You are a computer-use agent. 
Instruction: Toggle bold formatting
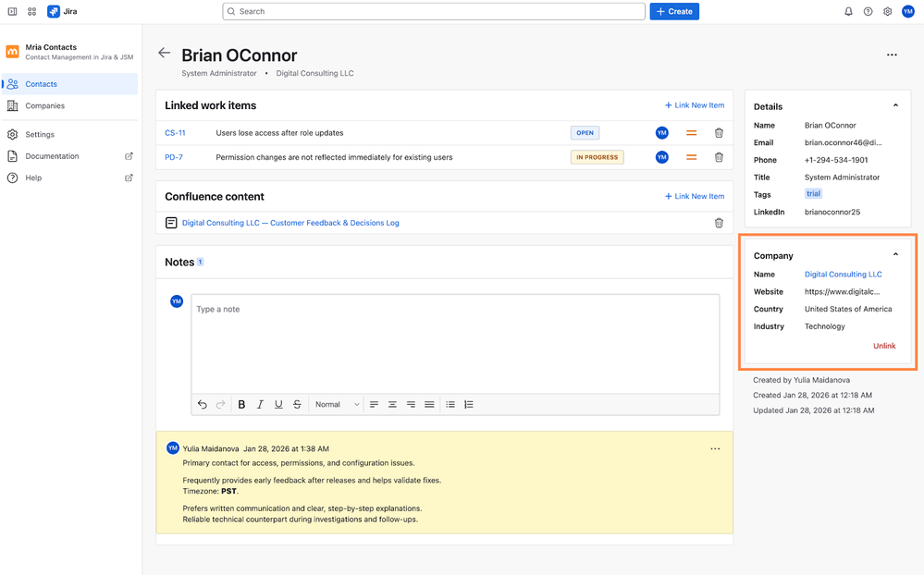click(x=241, y=404)
